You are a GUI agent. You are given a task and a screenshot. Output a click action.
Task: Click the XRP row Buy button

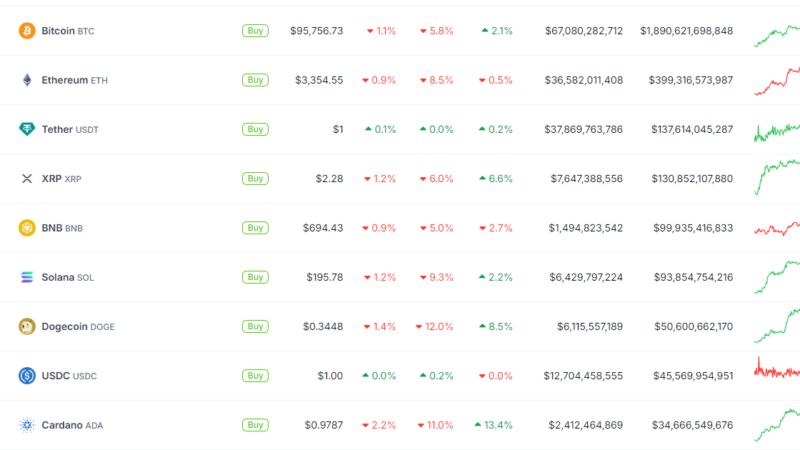[x=255, y=179]
